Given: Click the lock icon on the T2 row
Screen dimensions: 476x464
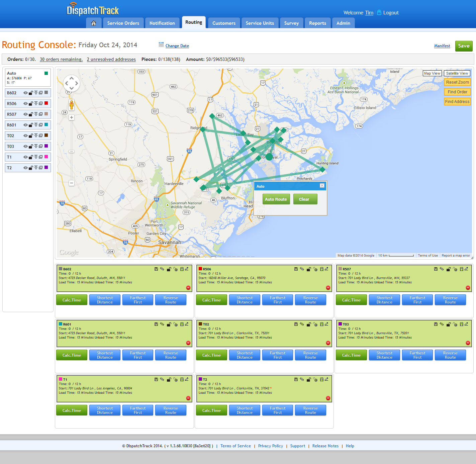Looking at the screenshot, I should [x=30, y=168].
